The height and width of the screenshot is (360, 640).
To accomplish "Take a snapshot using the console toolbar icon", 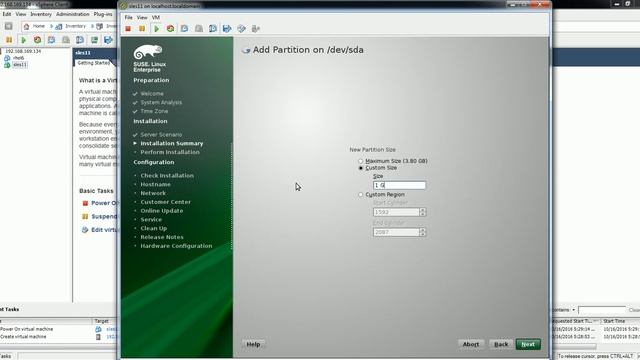I will (184, 29).
